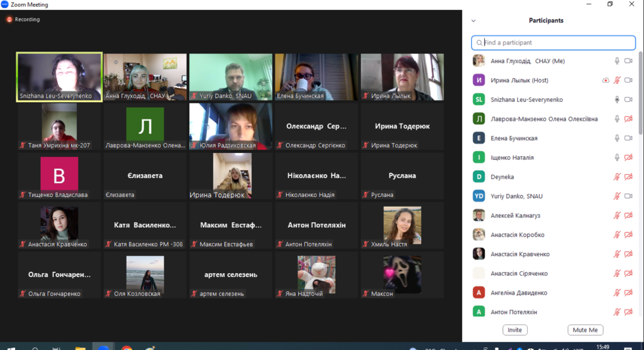
Task: Collapse the Participants panel with the chevron
Action: click(x=474, y=21)
